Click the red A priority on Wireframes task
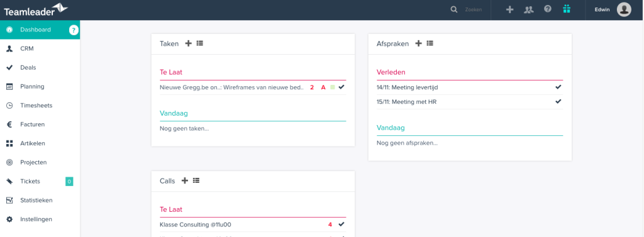 [323, 87]
